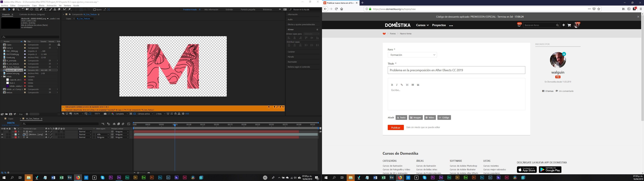Open the Alfa track matte dropdown
Image resolution: width=644 pixels, height=181 pixels.
point(103,135)
